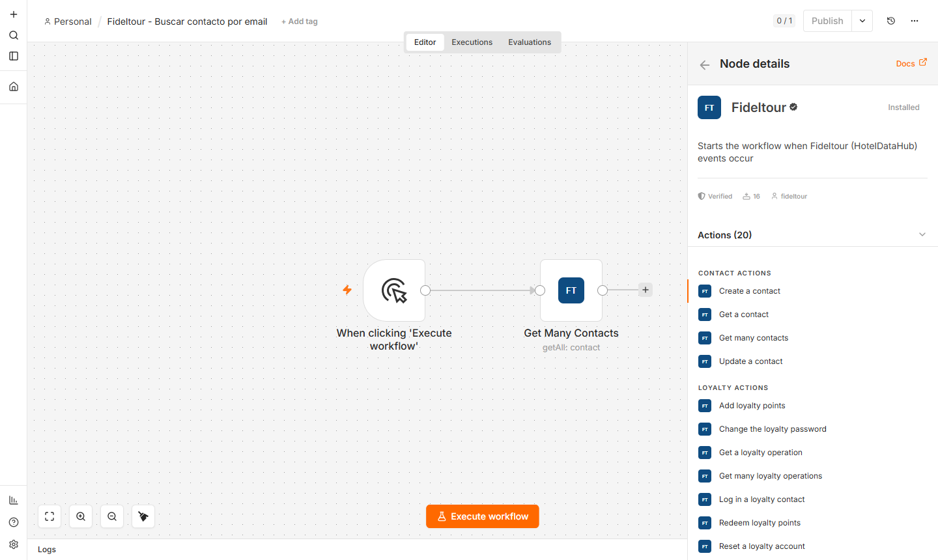Open search from the left sidebar
Image resolution: width=938 pixels, height=560 pixels.
point(14,35)
